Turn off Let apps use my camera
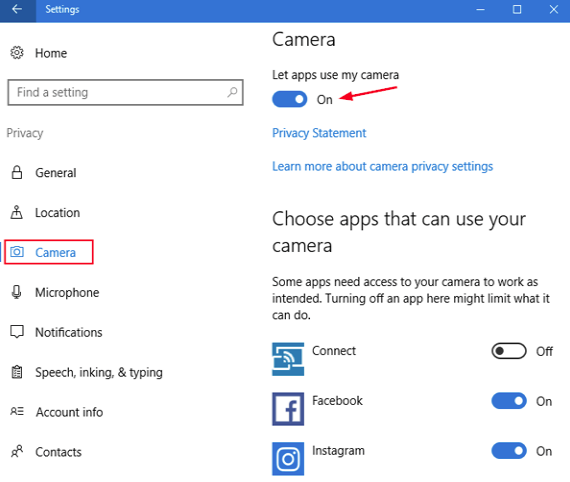 pyautogui.click(x=290, y=99)
